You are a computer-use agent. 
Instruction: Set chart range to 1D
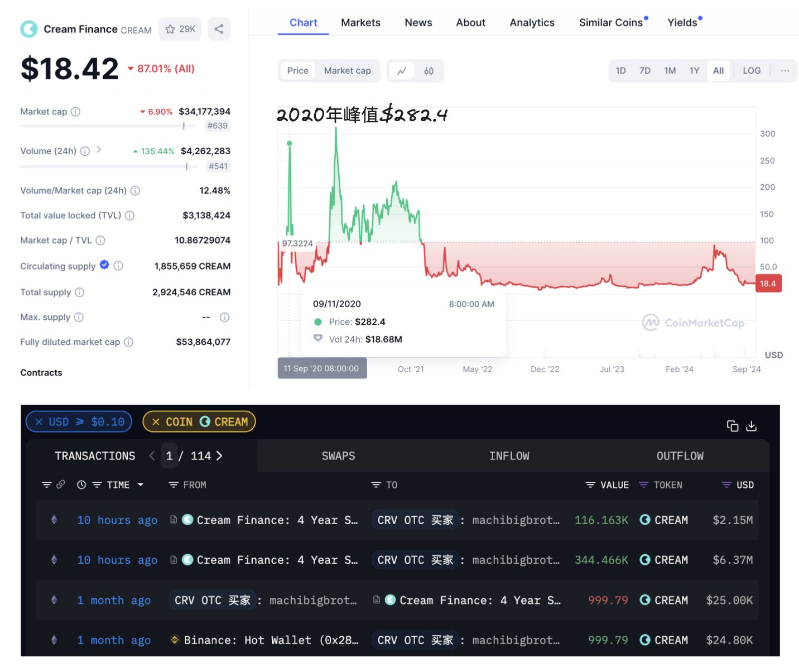pyautogui.click(x=620, y=71)
